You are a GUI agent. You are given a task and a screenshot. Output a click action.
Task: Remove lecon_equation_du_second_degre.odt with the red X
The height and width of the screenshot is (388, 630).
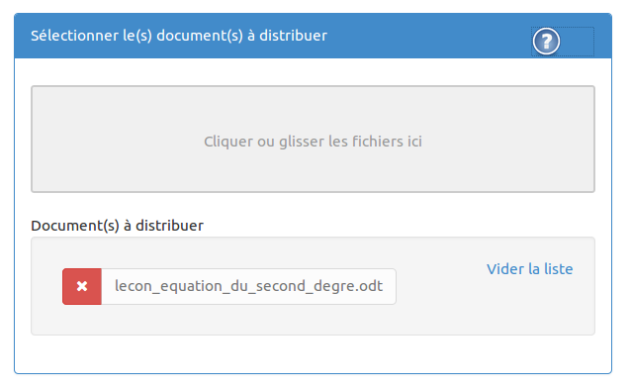click(82, 286)
